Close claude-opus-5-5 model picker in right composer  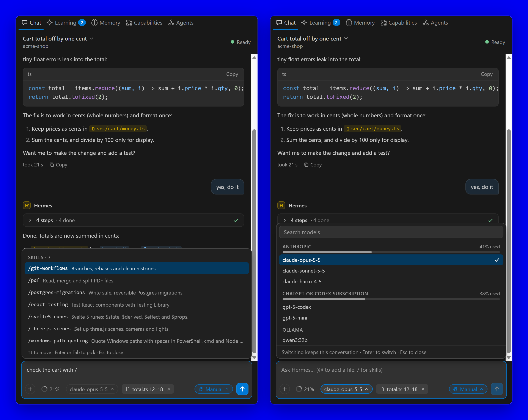coord(346,389)
